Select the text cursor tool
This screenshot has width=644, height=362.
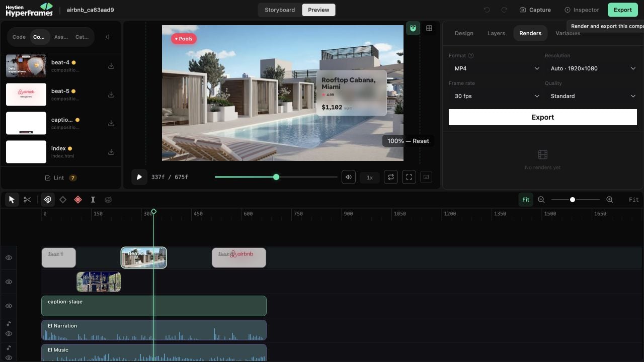(x=93, y=200)
